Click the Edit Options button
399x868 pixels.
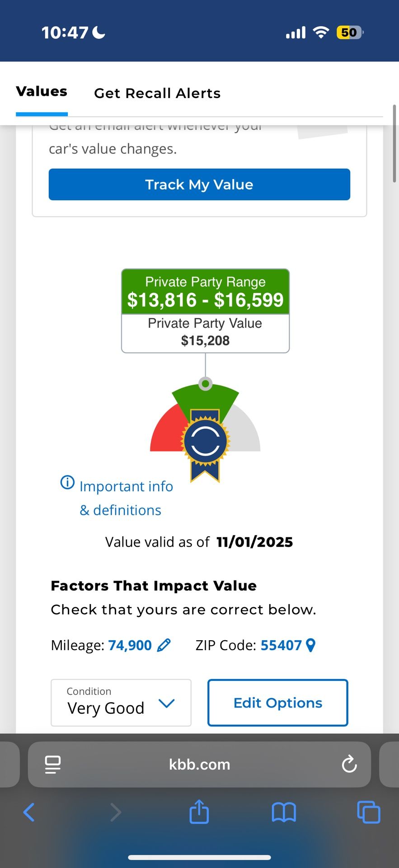(x=277, y=703)
